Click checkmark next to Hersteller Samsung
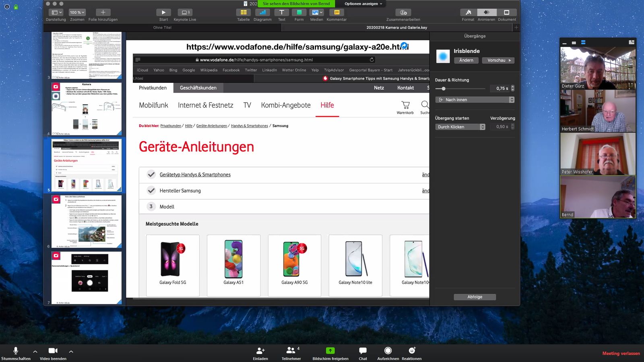 tap(151, 190)
